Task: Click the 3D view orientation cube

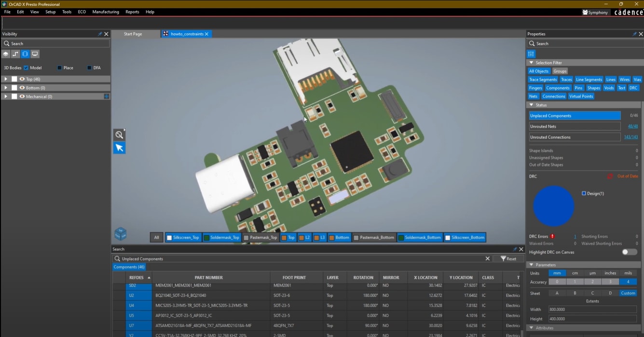Action: click(121, 234)
